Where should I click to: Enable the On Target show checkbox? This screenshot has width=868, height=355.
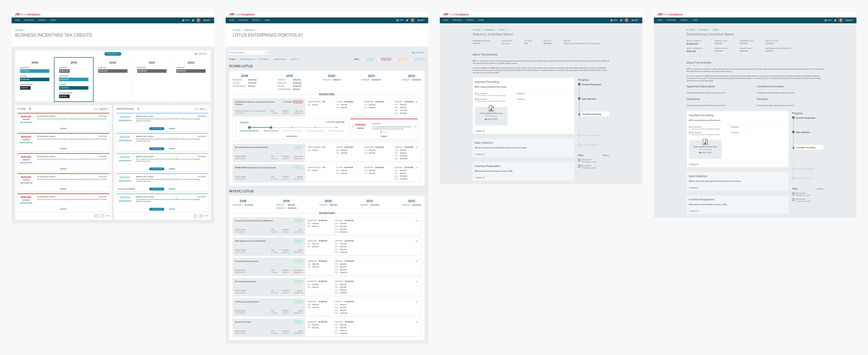pyautogui.click(x=364, y=59)
